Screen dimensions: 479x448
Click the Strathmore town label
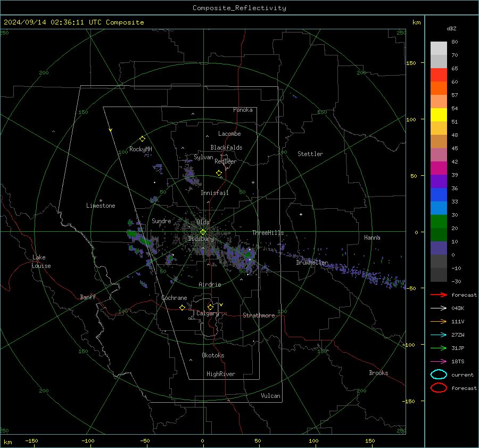tap(259, 315)
